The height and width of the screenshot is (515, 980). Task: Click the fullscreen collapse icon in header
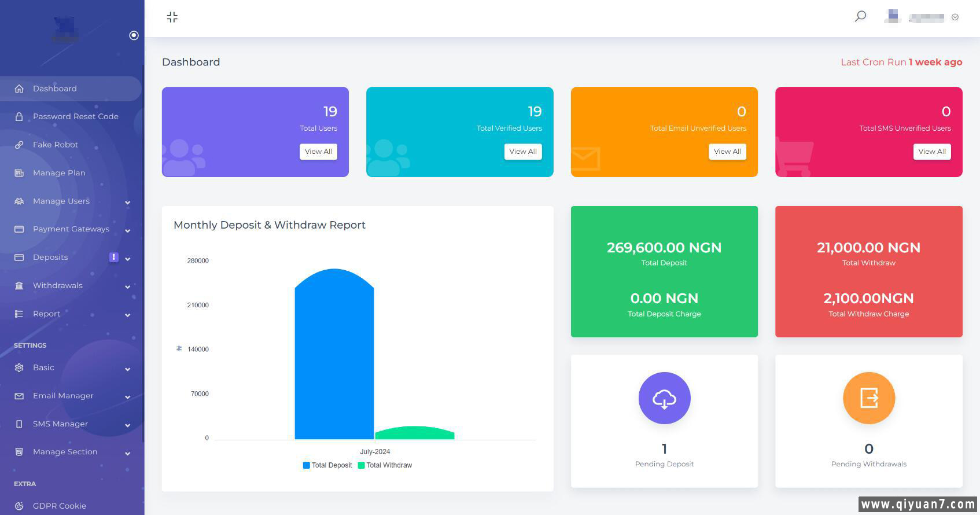tap(172, 17)
